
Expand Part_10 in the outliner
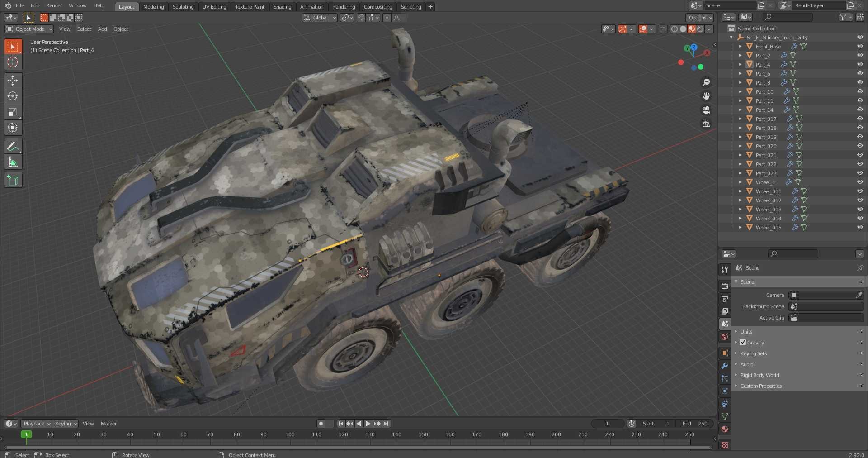click(x=740, y=91)
